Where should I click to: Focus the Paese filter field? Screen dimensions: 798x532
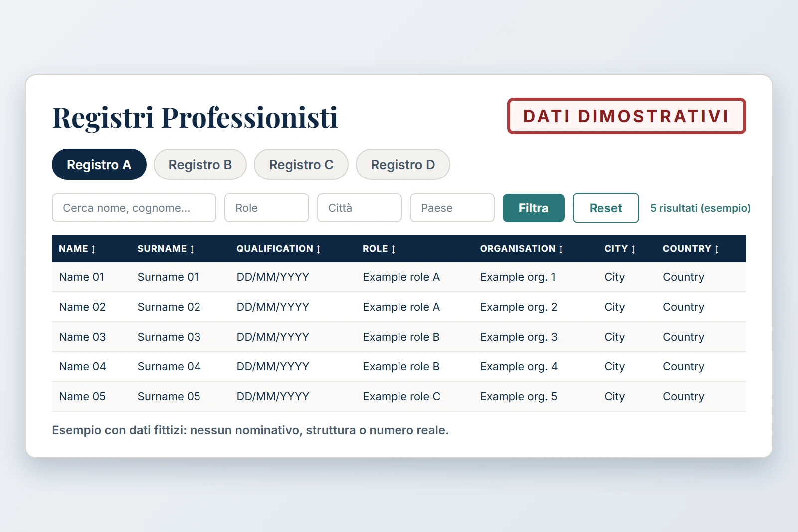click(x=452, y=208)
